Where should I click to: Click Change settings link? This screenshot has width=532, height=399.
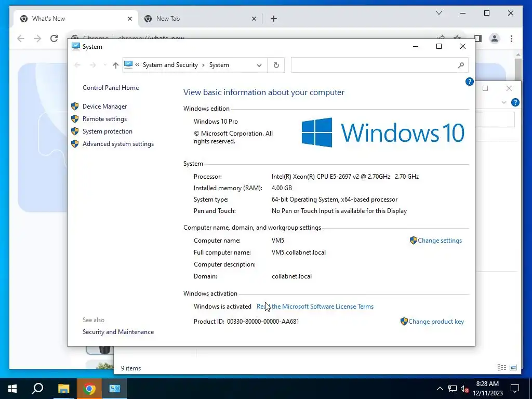(x=440, y=241)
